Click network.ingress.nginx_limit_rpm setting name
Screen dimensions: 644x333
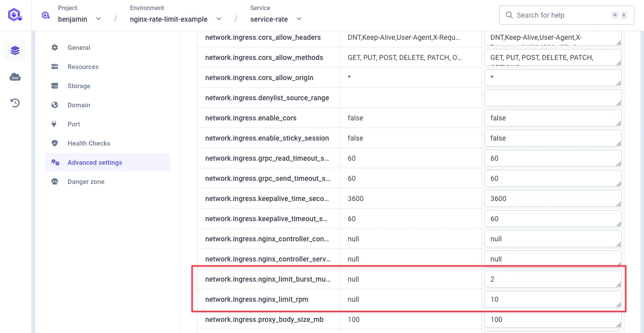coord(257,299)
